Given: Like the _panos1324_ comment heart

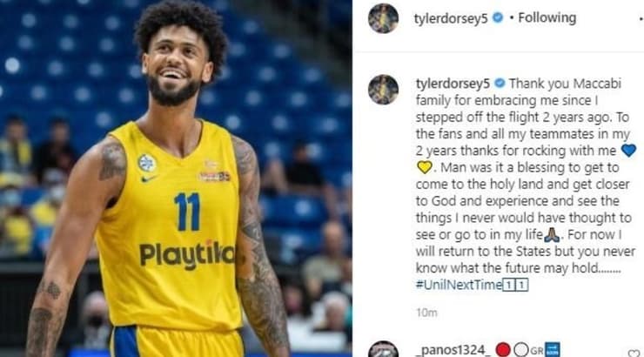Looking at the screenshot, I should (634, 353).
